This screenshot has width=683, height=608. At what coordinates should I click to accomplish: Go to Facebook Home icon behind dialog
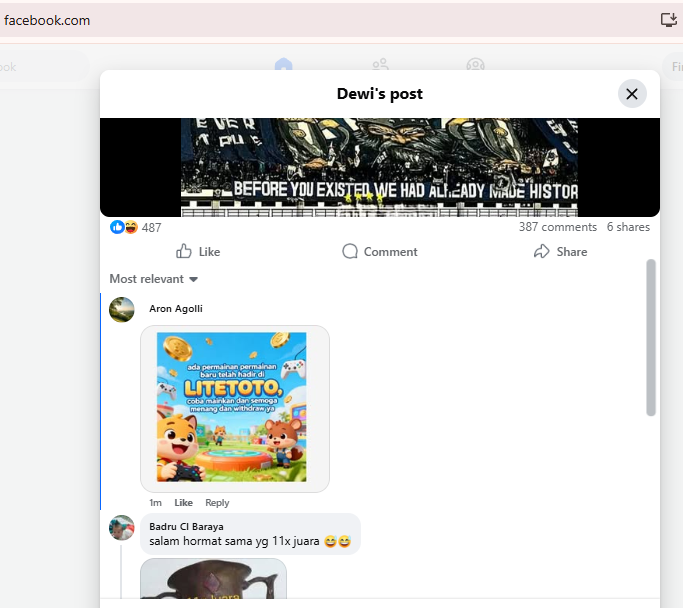pyautogui.click(x=283, y=64)
